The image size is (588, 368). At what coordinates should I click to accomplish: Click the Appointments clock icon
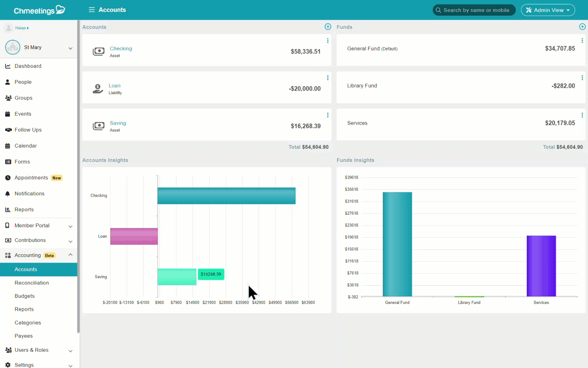8,178
